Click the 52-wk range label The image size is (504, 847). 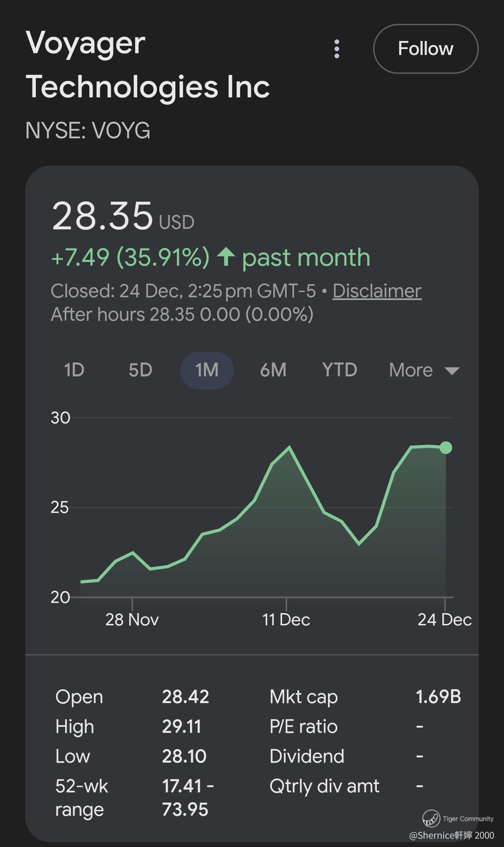coord(82,798)
